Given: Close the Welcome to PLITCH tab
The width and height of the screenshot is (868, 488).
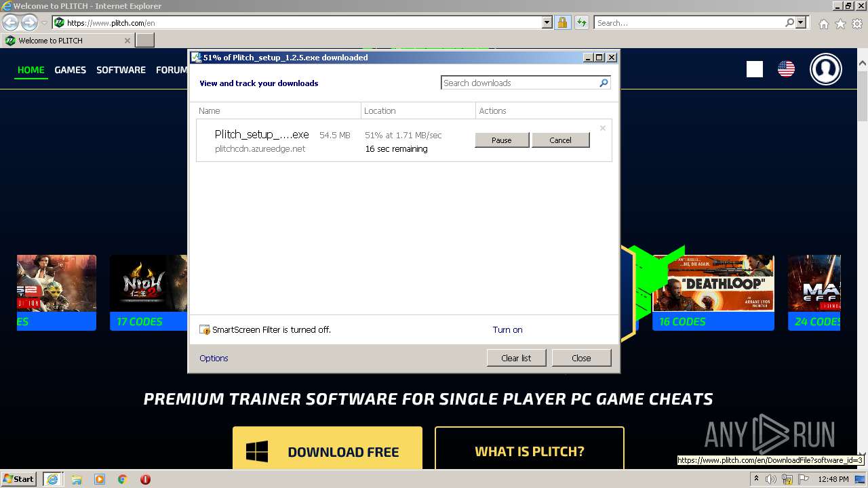Looking at the screenshot, I should [127, 41].
